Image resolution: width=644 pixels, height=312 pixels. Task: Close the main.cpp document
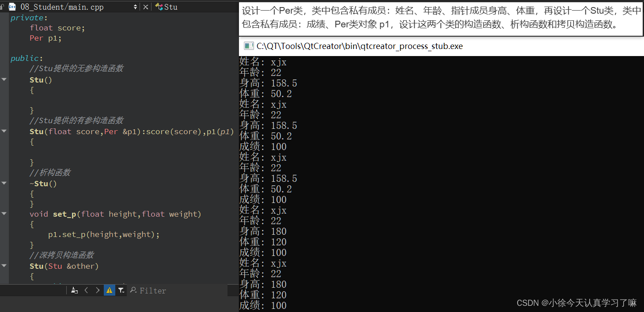click(146, 6)
